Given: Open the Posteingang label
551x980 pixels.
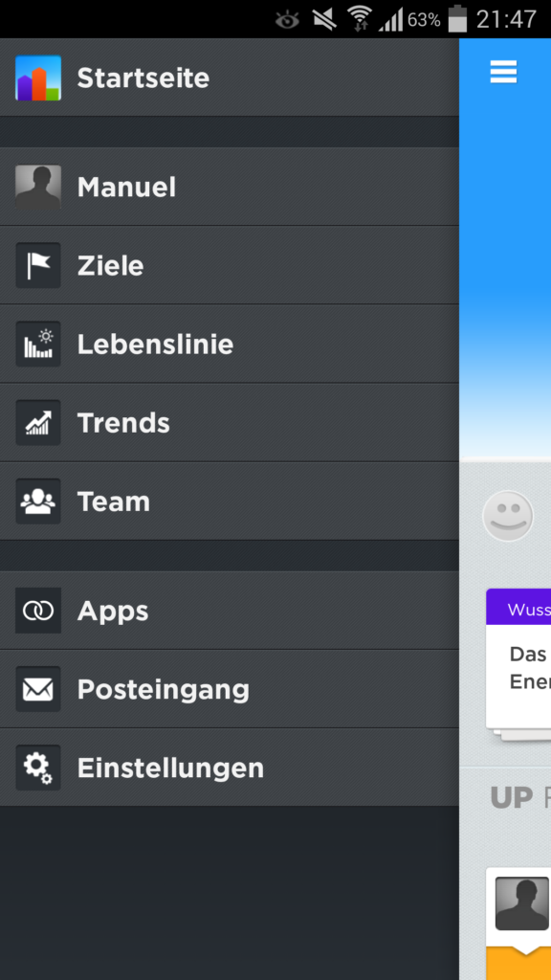Looking at the screenshot, I should 163,689.
